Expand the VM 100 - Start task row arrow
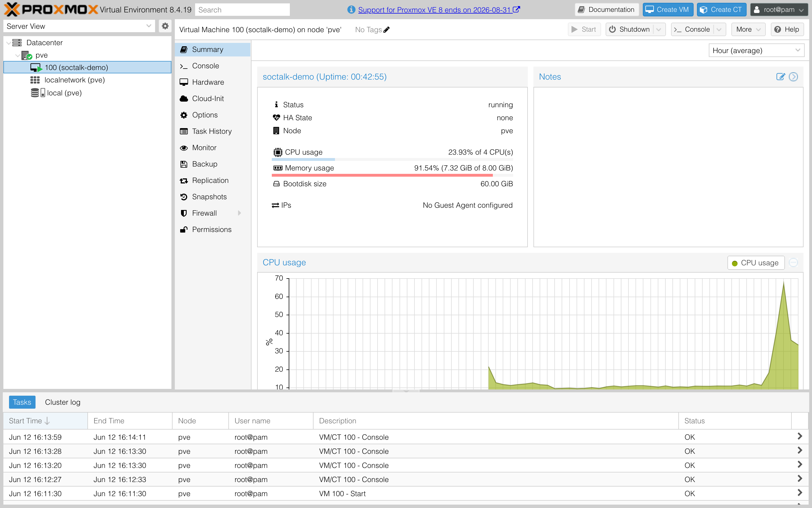 [x=800, y=493]
